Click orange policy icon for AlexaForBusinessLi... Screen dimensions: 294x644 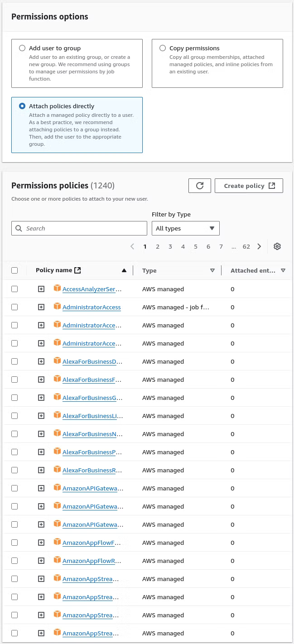pos(57,415)
